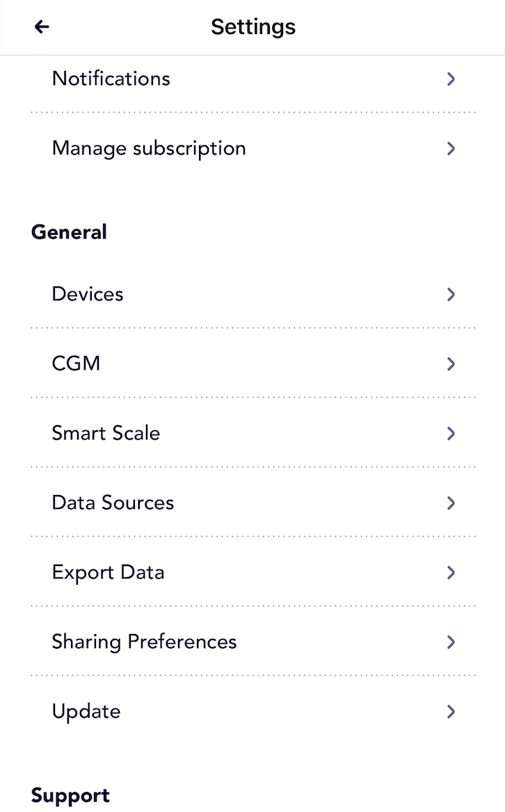
Task: Open Smart Scale settings
Action: pyautogui.click(x=106, y=433)
